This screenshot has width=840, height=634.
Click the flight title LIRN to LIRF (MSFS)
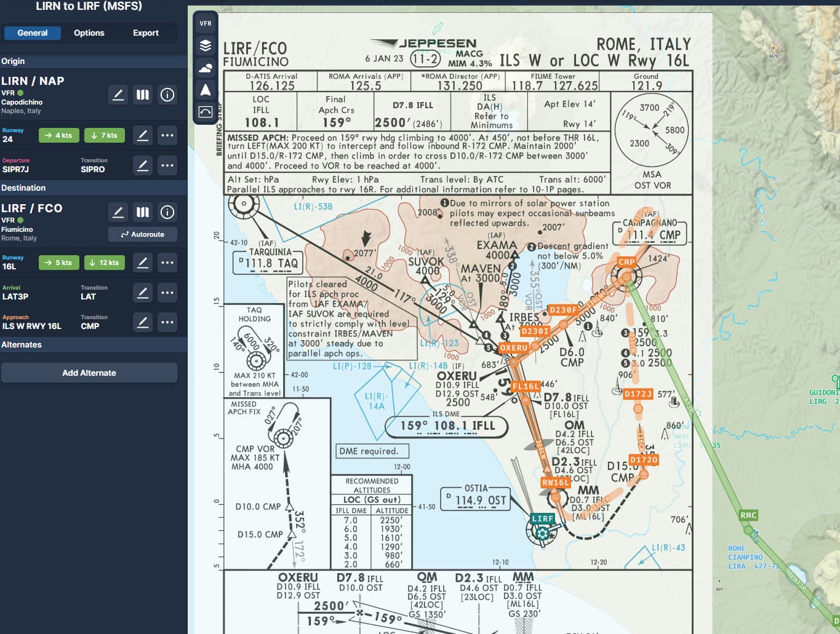tap(89, 6)
